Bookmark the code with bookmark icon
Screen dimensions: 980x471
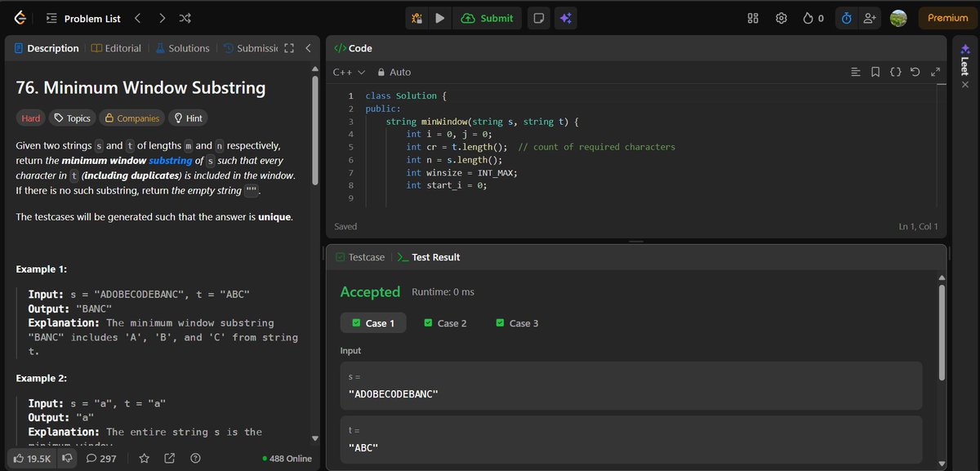pyautogui.click(x=875, y=72)
